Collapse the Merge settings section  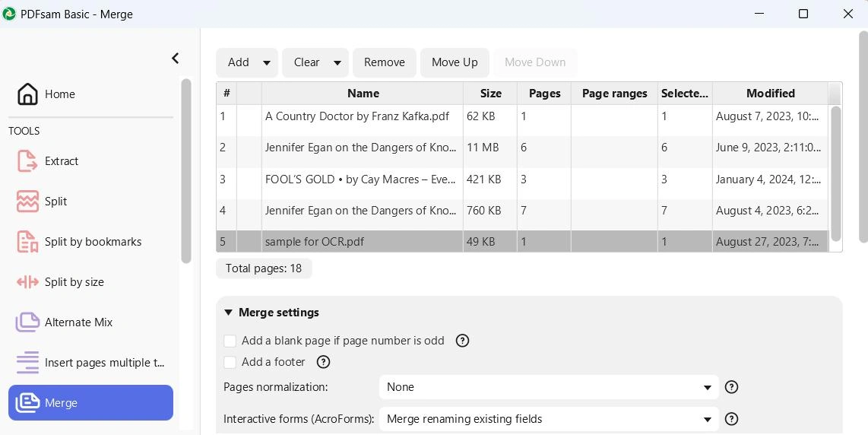228,313
